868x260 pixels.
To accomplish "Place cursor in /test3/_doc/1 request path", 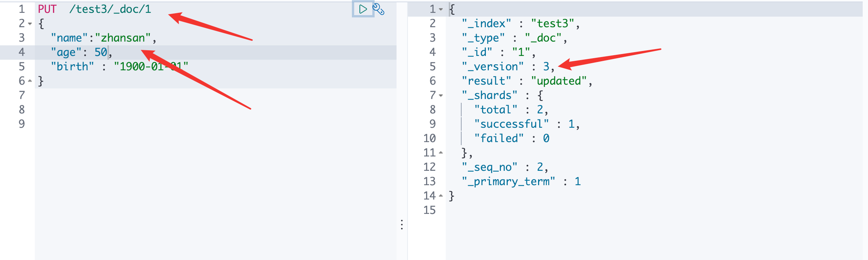I will [x=110, y=9].
